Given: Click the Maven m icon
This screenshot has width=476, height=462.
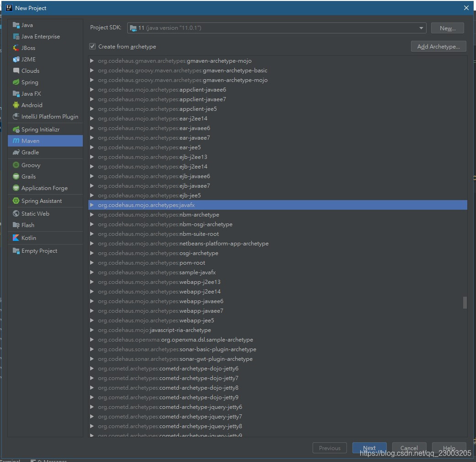Looking at the screenshot, I should click(16, 141).
